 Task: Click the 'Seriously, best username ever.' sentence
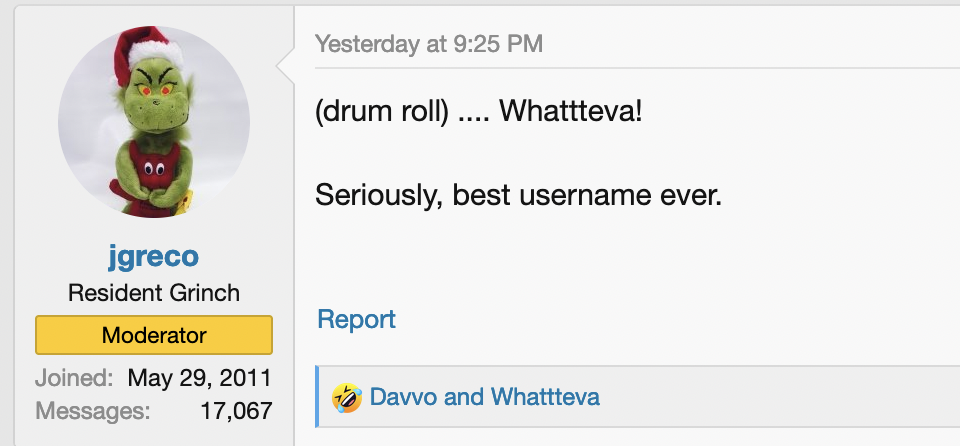[519, 195]
